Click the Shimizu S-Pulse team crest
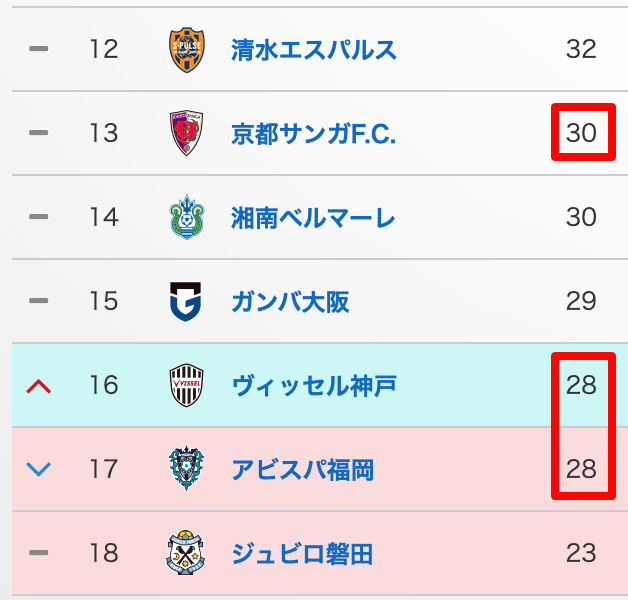The width and height of the screenshot is (628, 600). click(x=187, y=49)
